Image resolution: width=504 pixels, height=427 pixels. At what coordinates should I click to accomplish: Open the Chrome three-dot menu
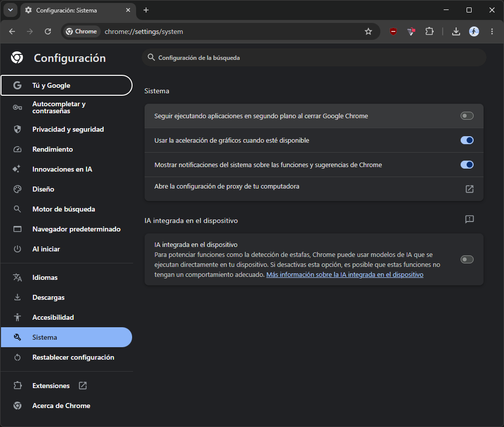[x=492, y=31]
